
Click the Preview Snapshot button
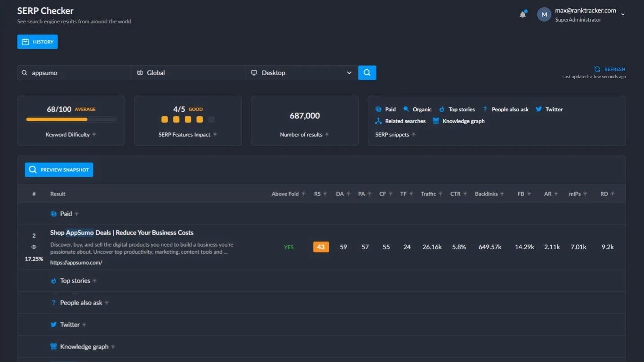(x=59, y=170)
